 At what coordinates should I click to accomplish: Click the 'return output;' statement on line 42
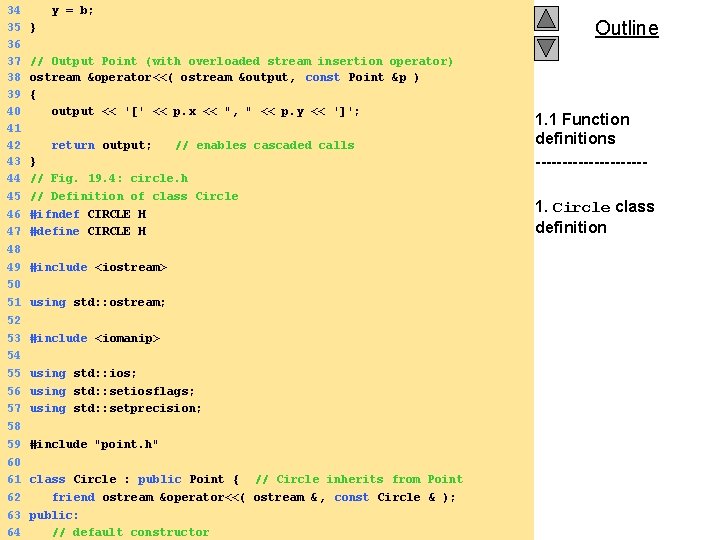pyautogui.click(x=101, y=145)
